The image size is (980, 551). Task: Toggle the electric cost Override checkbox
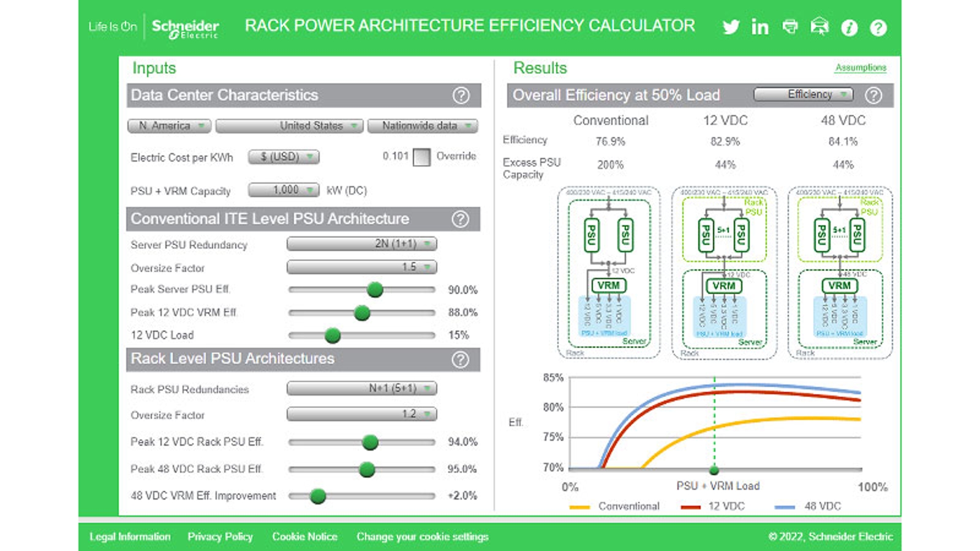pos(421,157)
